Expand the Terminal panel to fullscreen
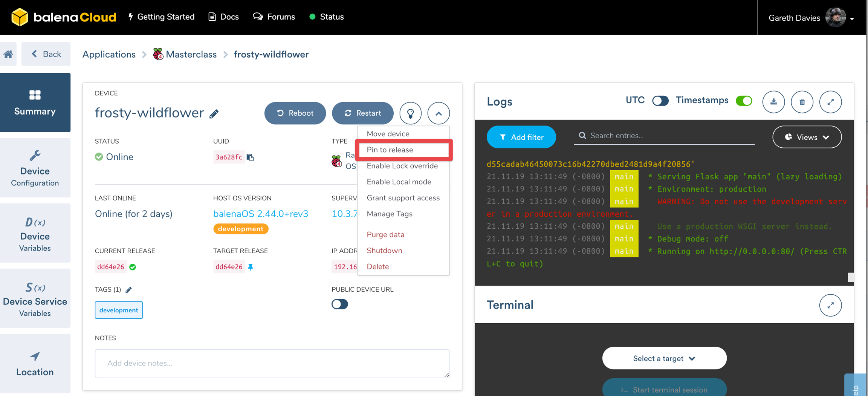The height and width of the screenshot is (396, 868). tap(830, 305)
